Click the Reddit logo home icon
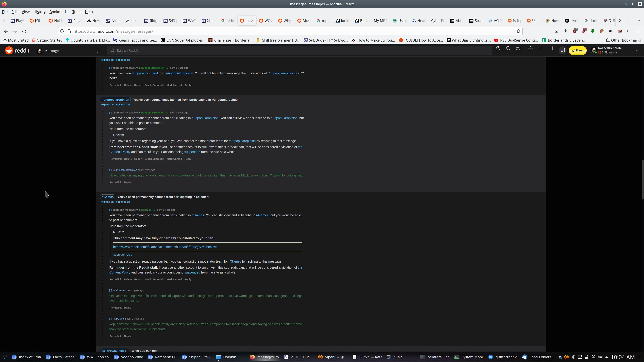This screenshot has height=362, width=644. (9, 50)
